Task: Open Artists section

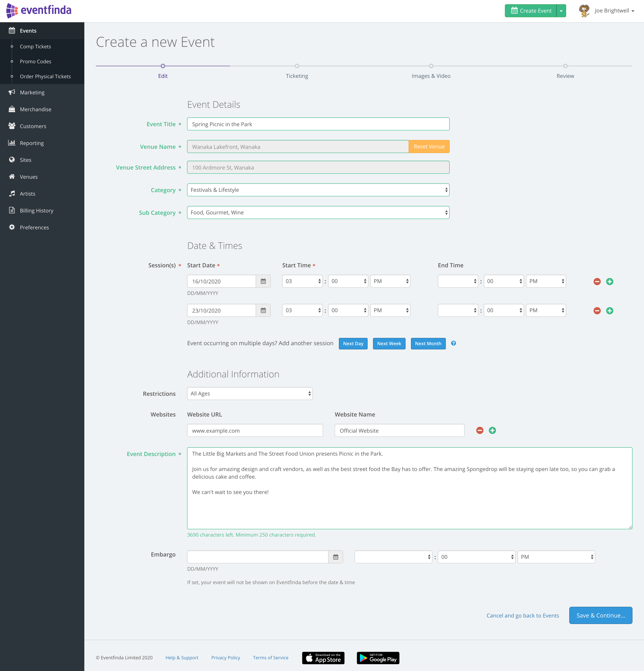Action: click(42, 194)
